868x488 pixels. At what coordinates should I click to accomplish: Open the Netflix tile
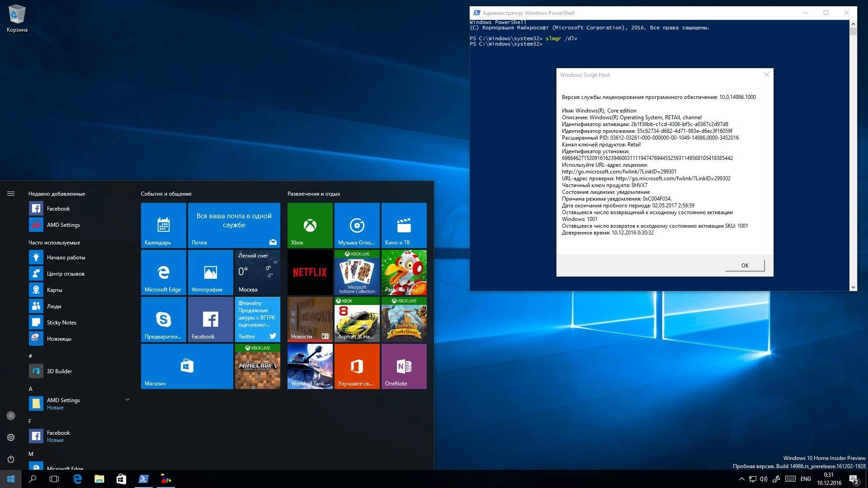[x=310, y=272]
